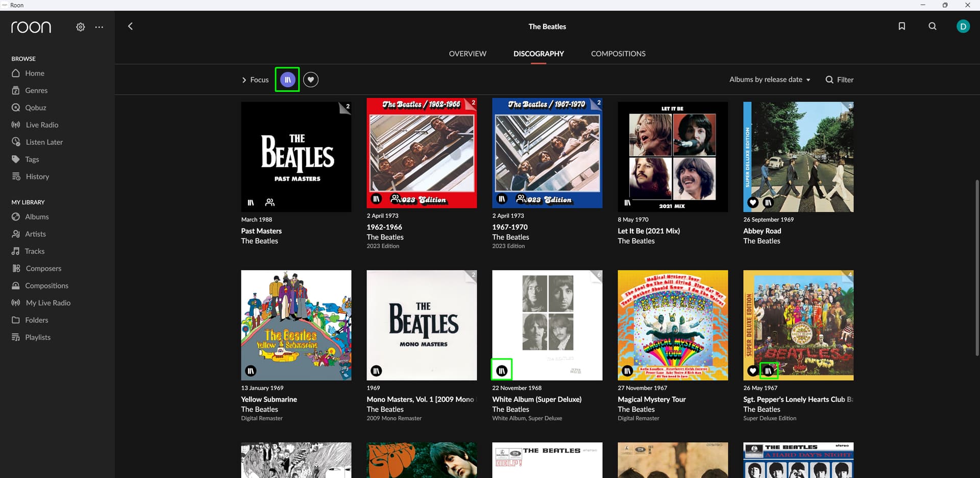Open Albums by release date dropdown

point(770,80)
